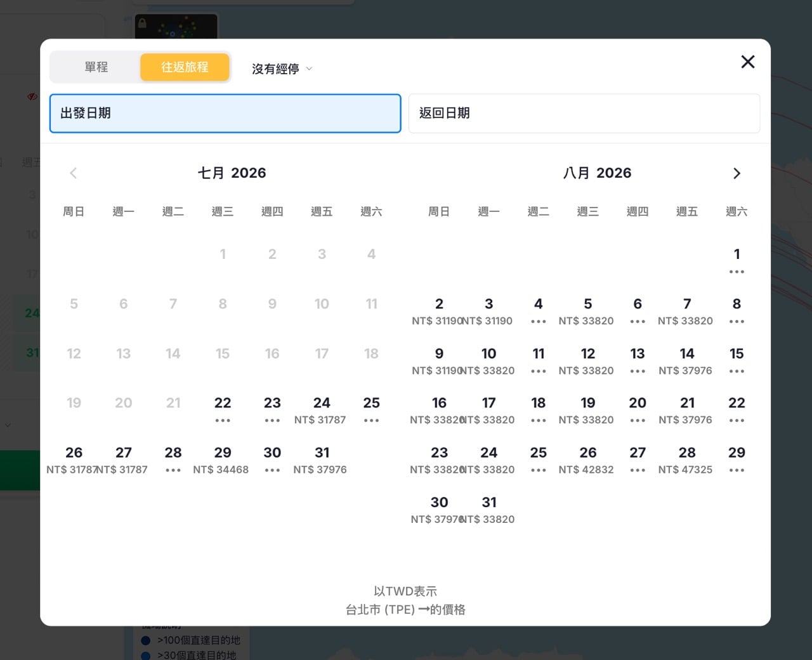Viewport: 812px width, 660px height.
Task: Select August 14 priced NT$ 37976
Action: click(687, 360)
